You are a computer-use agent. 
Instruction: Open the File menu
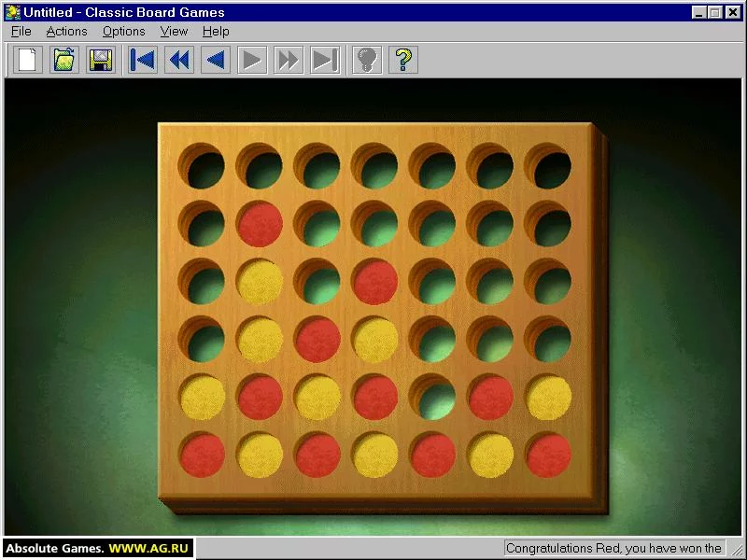click(x=21, y=32)
